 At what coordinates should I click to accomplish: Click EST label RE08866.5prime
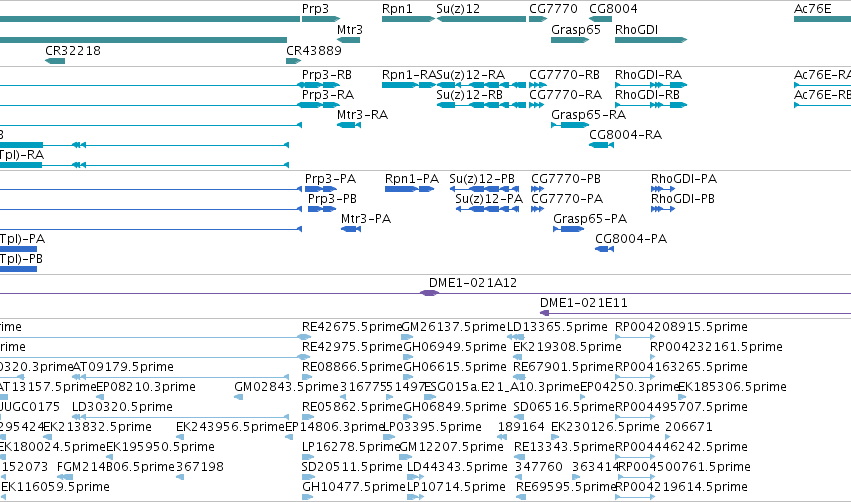[x=352, y=367]
